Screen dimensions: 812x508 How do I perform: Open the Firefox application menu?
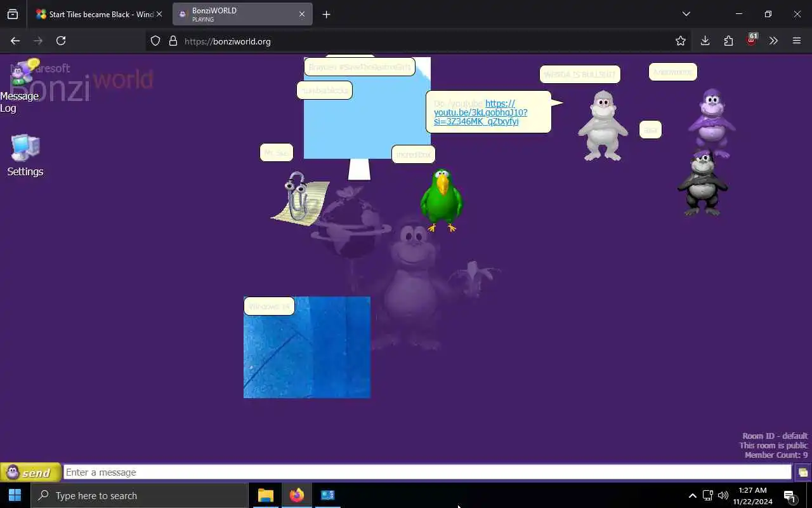pos(797,41)
